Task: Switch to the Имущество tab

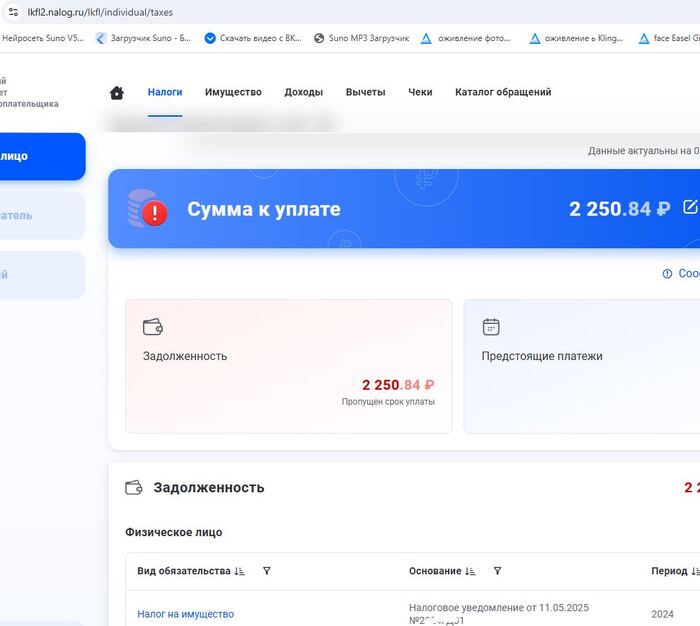Action: point(233,92)
